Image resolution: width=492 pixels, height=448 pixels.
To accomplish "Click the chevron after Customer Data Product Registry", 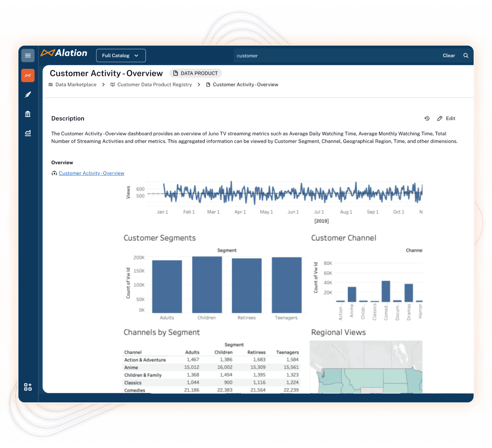I will [199, 85].
